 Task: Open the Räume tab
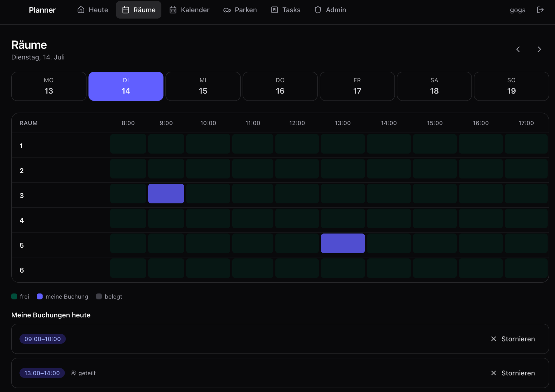click(x=138, y=10)
